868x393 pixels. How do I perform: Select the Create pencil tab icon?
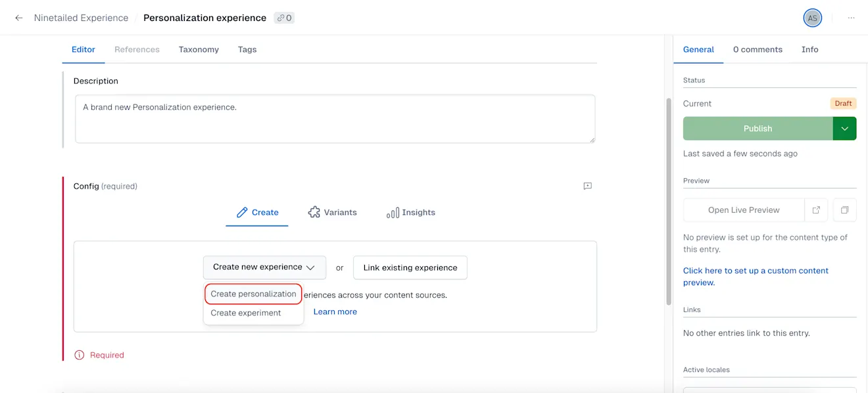click(241, 212)
